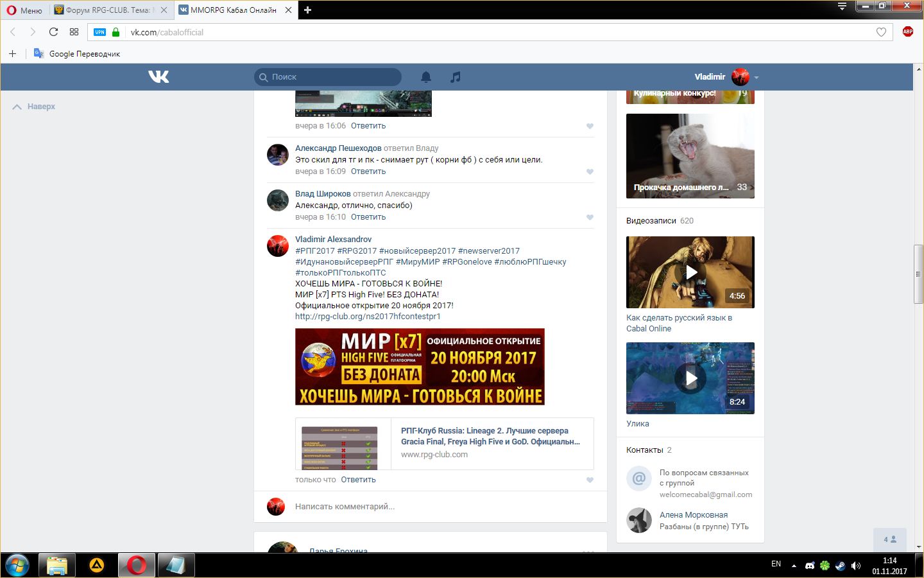Like Vladimir Alexsandrov's just-posted comment
Viewport: 924px width, 578px height.
tap(590, 480)
